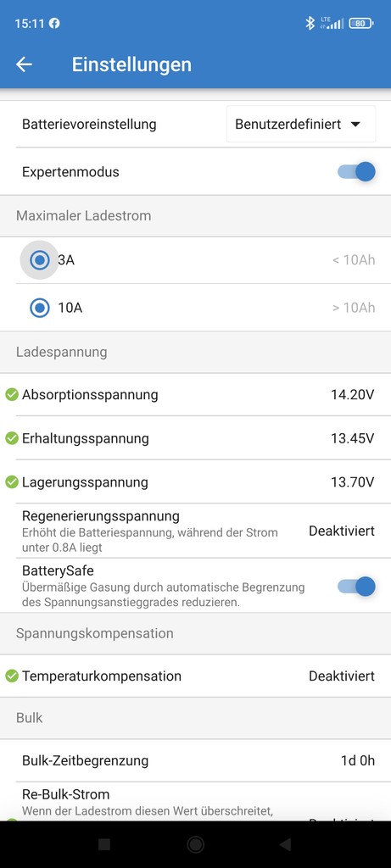The width and height of the screenshot is (391, 868).
Task: Tap Android recent apps square button
Action: coord(104,844)
